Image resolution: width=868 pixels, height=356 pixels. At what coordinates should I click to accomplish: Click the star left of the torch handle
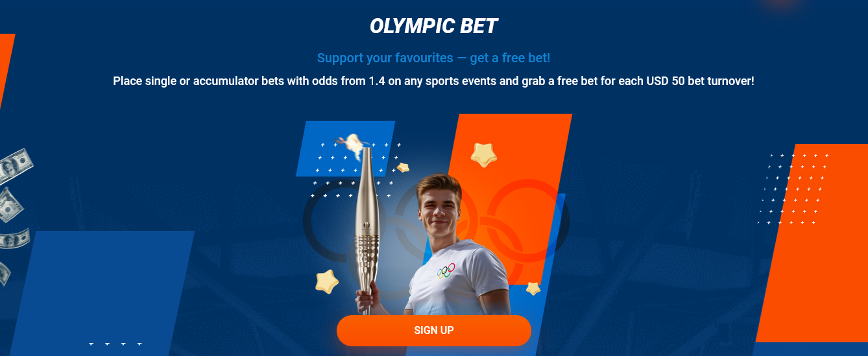(x=328, y=281)
